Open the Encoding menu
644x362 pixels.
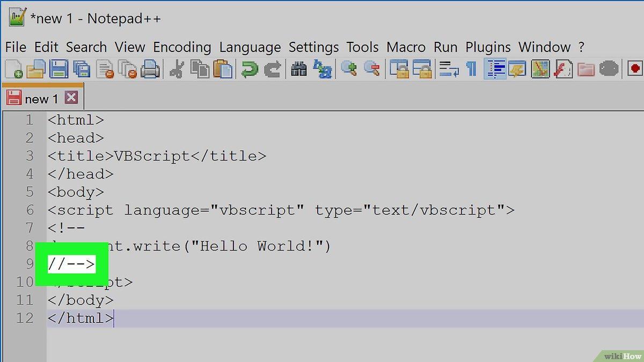coord(182,47)
